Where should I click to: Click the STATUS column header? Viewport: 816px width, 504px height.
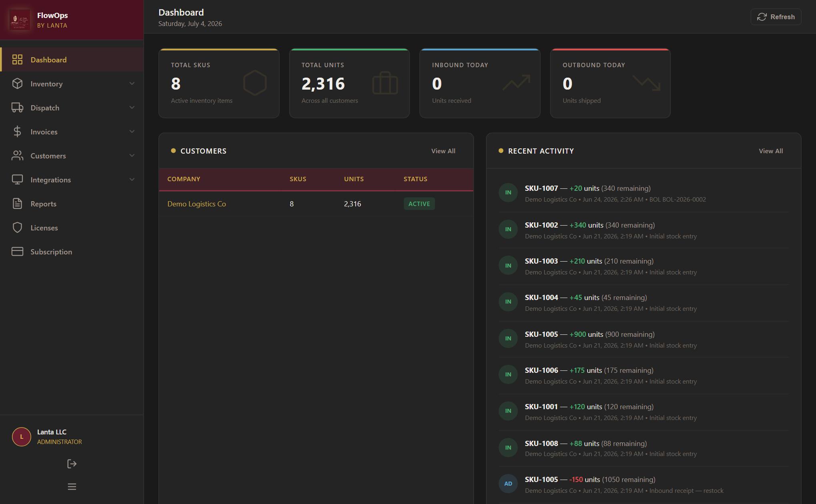[x=416, y=179]
